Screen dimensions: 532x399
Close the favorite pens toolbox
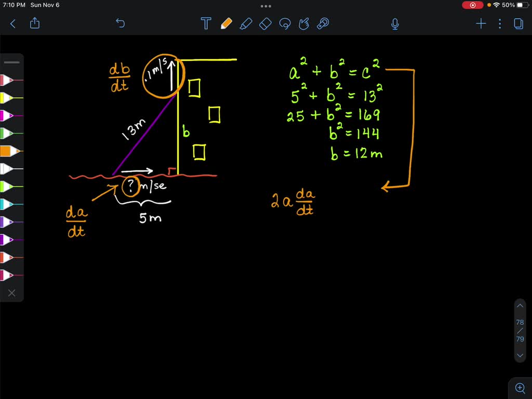[x=11, y=292]
